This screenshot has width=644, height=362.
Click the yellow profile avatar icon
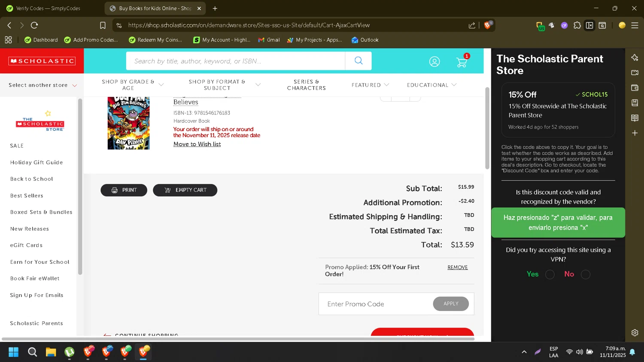tap(622, 25)
